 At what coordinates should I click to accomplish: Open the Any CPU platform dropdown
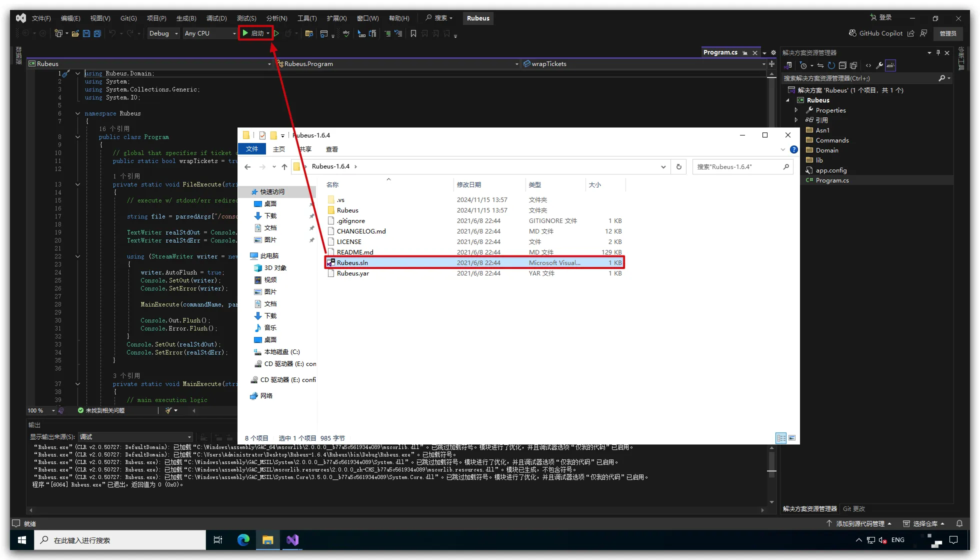pos(209,33)
